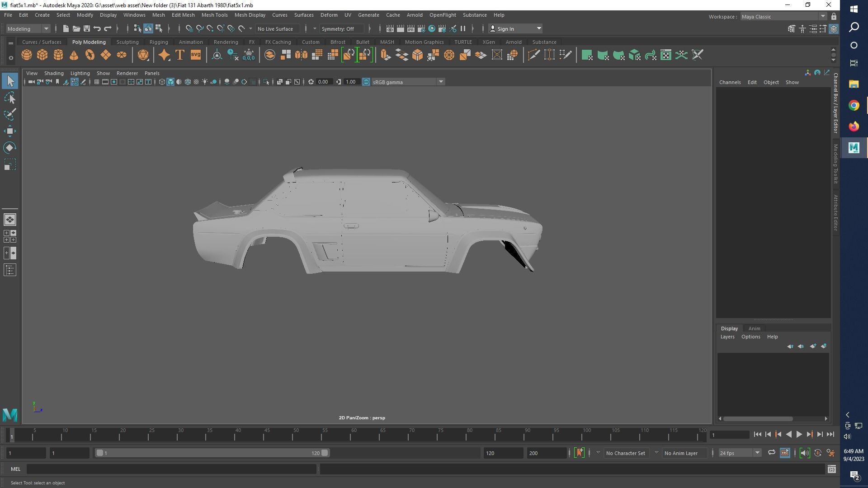Open the Sign In dropdown
This screenshot has width=868, height=488.
pyautogui.click(x=516, y=28)
